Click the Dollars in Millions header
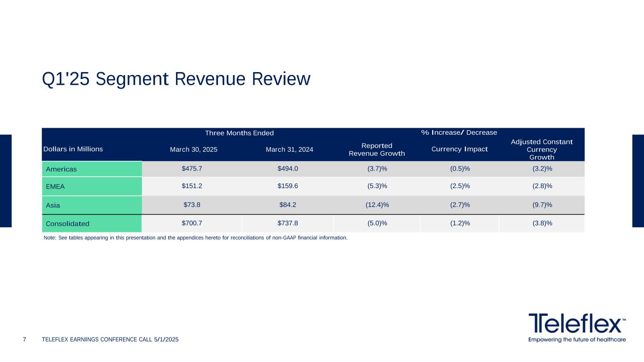Viewport: 644px width, 362px height. [73, 149]
